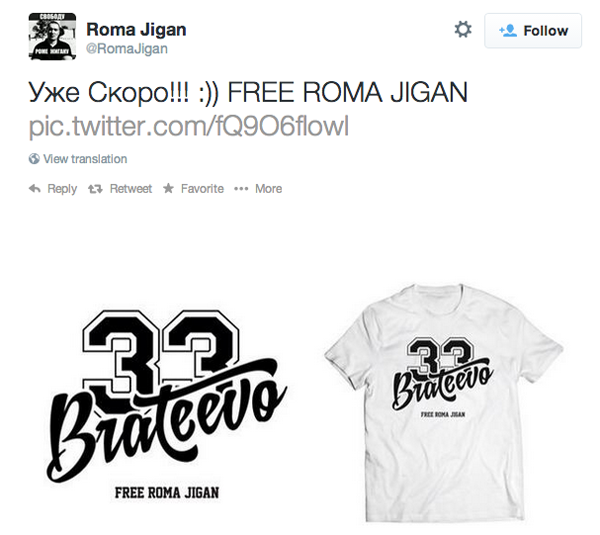Open the gear settings icon
This screenshot has width=600, height=535.
tap(463, 30)
